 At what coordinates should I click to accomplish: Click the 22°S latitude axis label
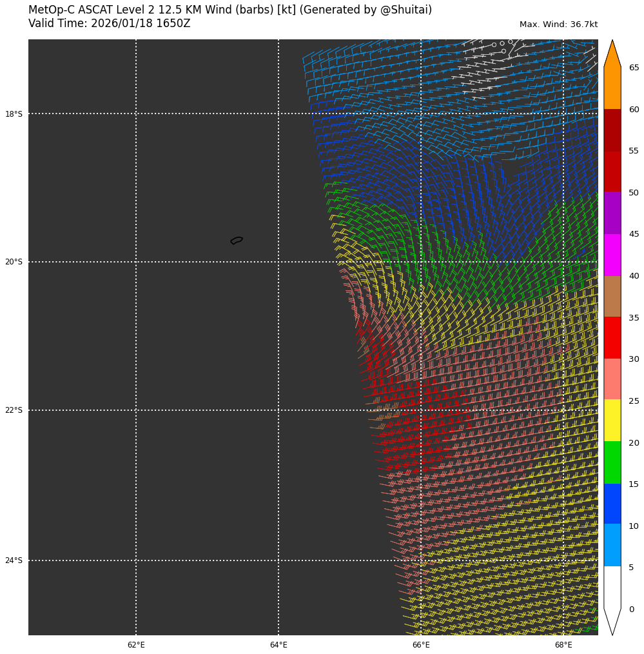[14, 410]
